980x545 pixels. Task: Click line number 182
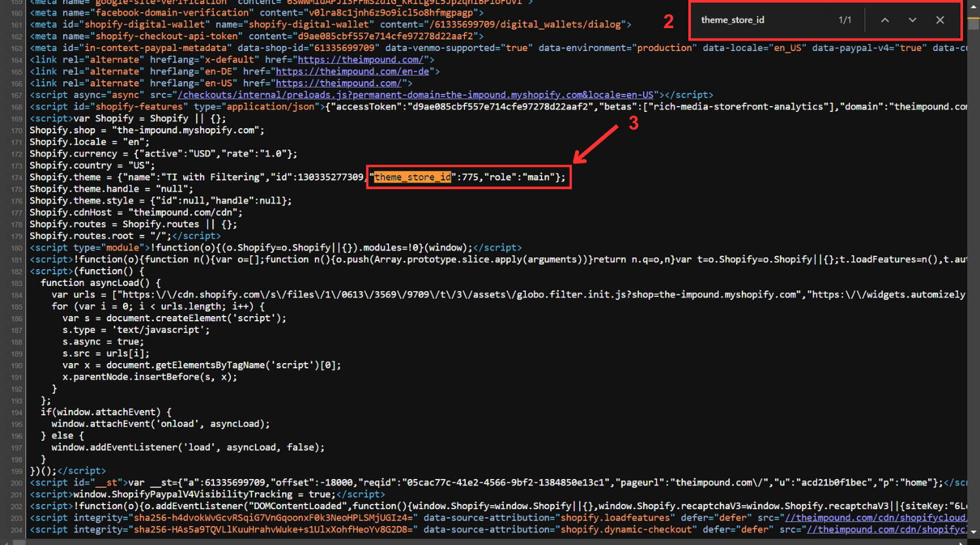(x=16, y=272)
